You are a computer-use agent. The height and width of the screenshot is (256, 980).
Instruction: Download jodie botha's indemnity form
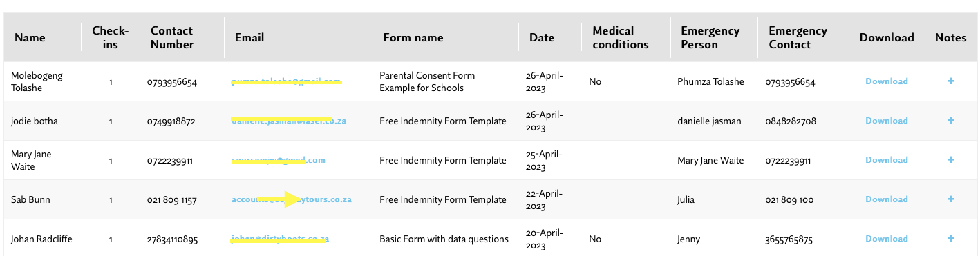(x=887, y=121)
